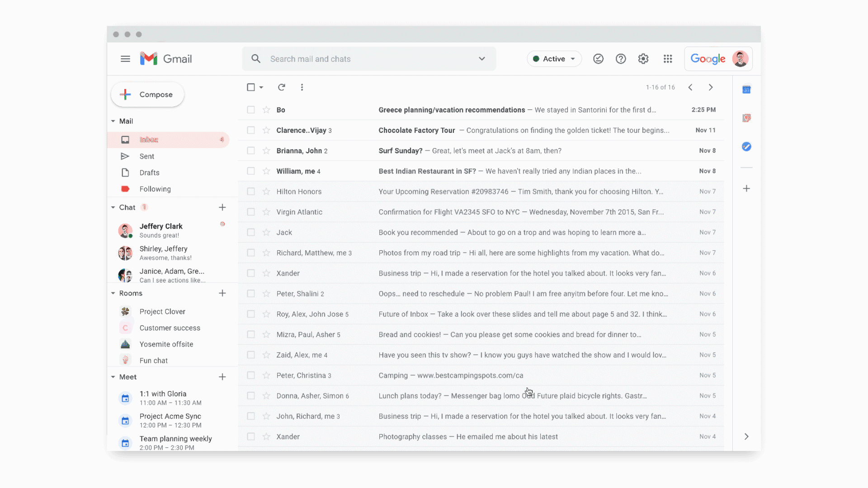
Task: Start chat with Jeffery Clark
Action: [161, 230]
